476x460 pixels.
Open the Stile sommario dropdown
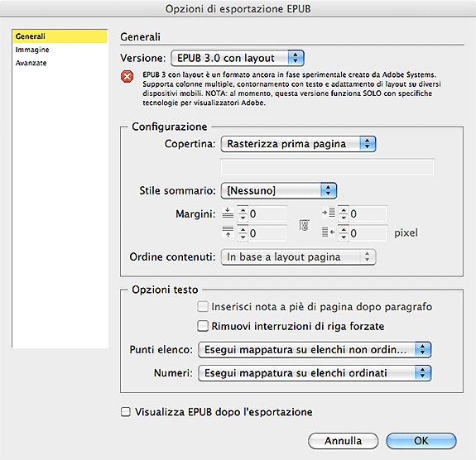[279, 190]
